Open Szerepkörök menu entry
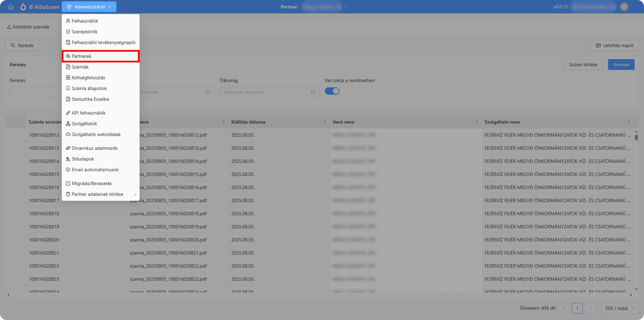This screenshot has width=644, height=320. [100, 31]
